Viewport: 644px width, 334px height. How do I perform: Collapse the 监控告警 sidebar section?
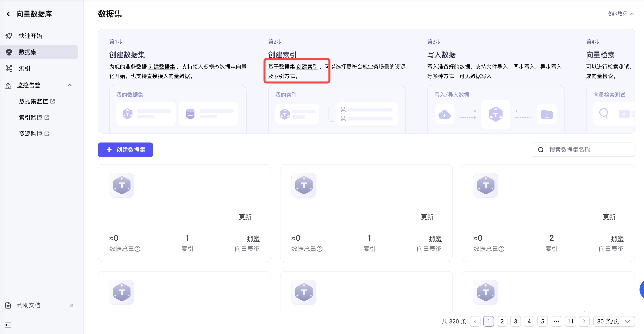pos(70,85)
